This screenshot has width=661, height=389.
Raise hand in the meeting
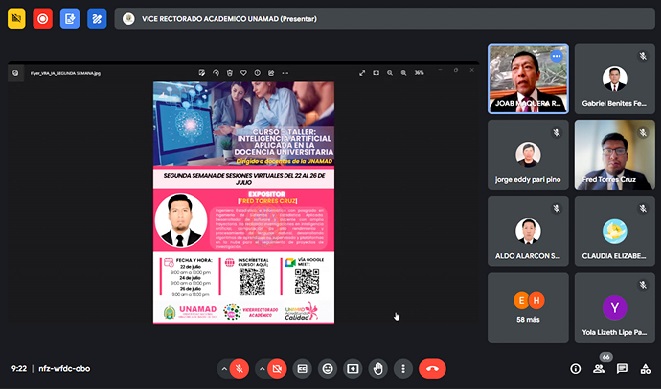[378, 369]
